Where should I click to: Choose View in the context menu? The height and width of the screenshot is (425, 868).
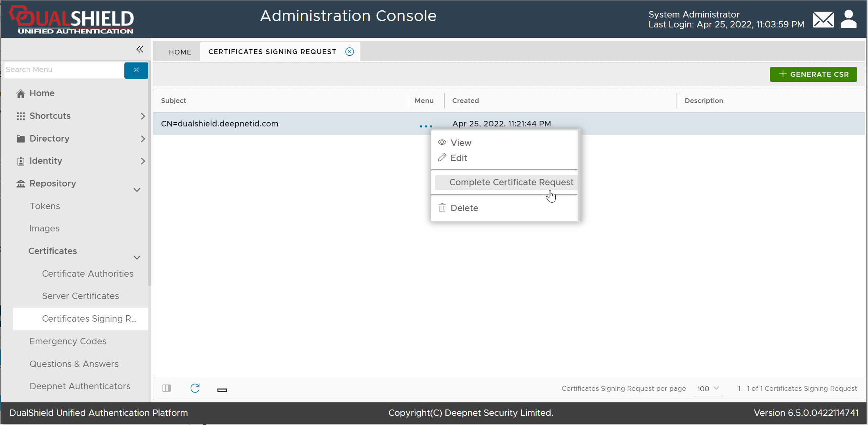click(460, 143)
